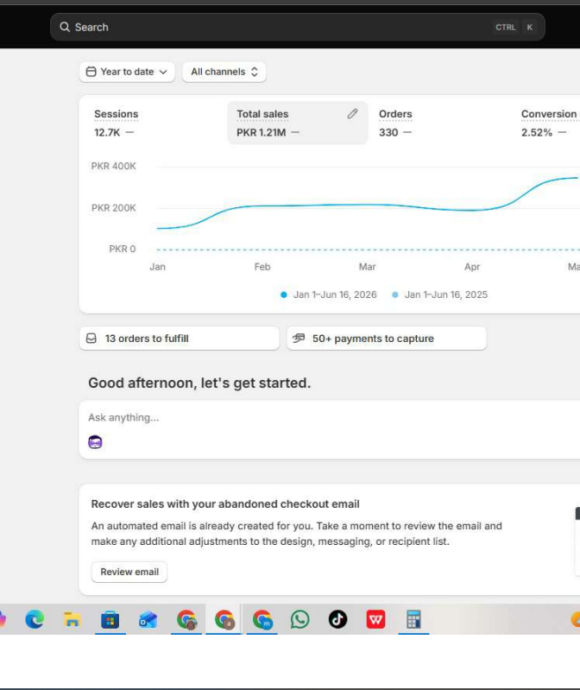580x690 pixels.
Task: Open the 13 orders to fulfill task
Action: pyautogui.click(x=179, y=338)
